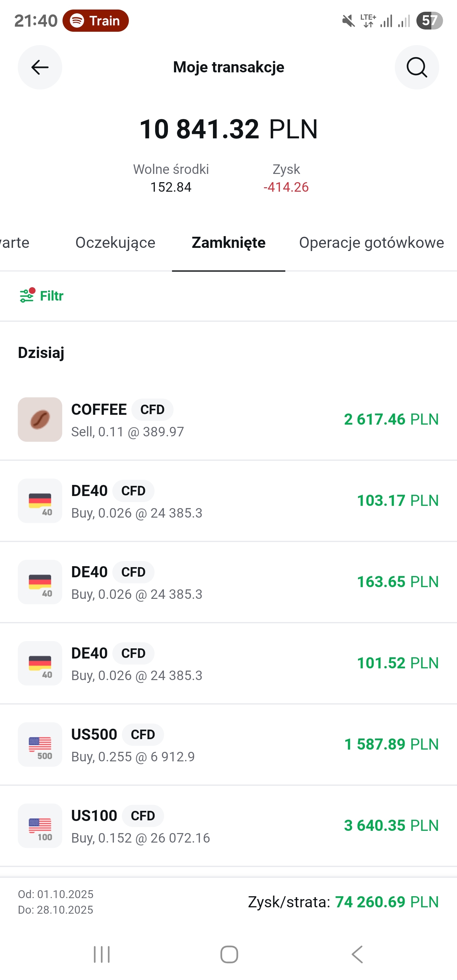
Task: Tap the back arrow button
Action: [40, 67]
